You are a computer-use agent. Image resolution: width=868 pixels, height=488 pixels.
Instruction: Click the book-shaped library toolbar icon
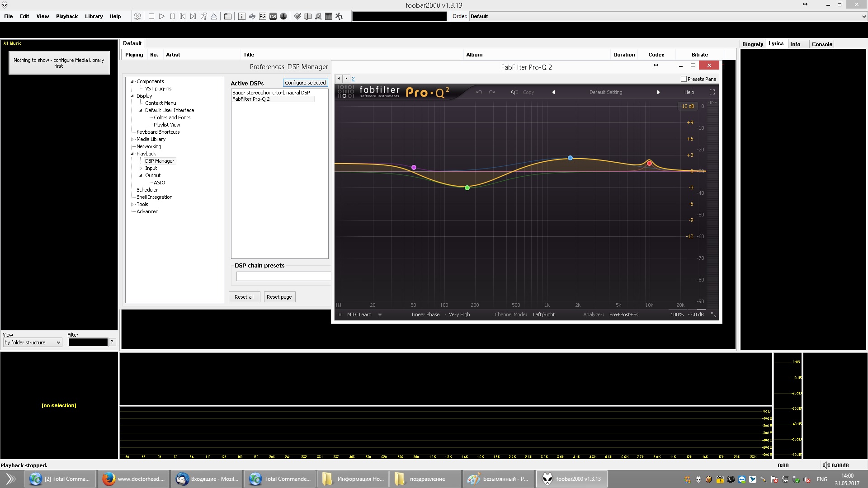[x=308, y=16]
